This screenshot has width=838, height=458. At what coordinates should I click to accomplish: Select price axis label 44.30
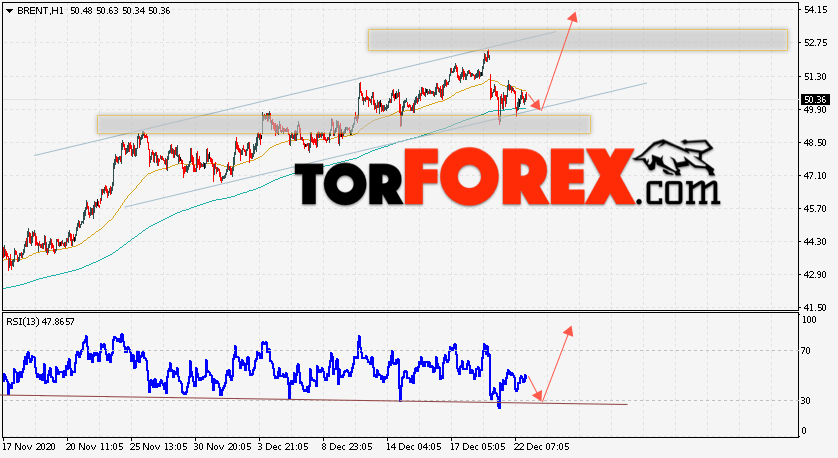click(x=816, y=242)
